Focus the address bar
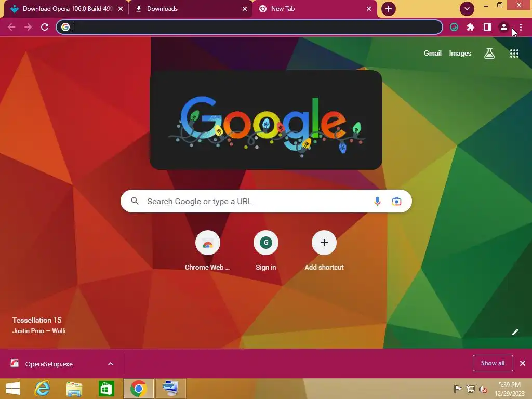Screen dimensions: 532x399 (249, 27)
